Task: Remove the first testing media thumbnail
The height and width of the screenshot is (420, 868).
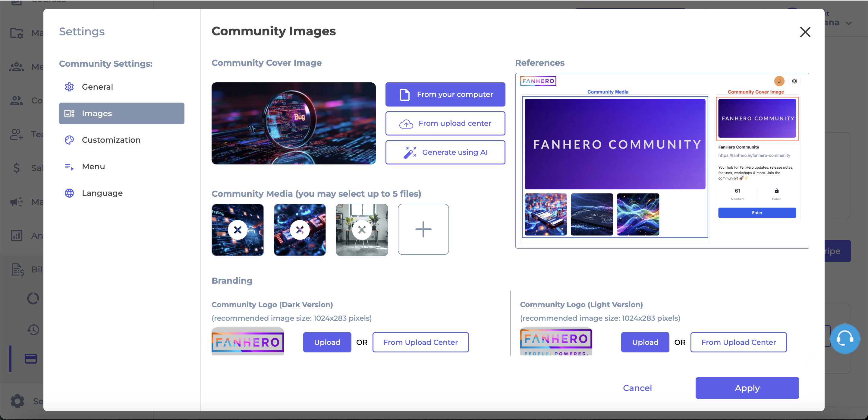Action: coord(237,230)
